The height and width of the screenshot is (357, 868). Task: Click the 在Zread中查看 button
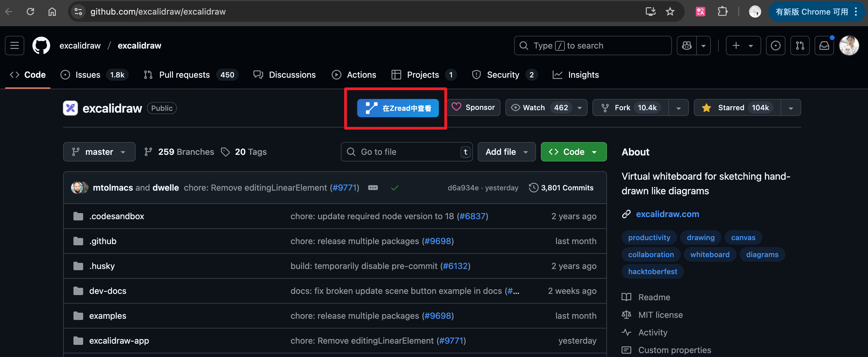tap(398, 108)
